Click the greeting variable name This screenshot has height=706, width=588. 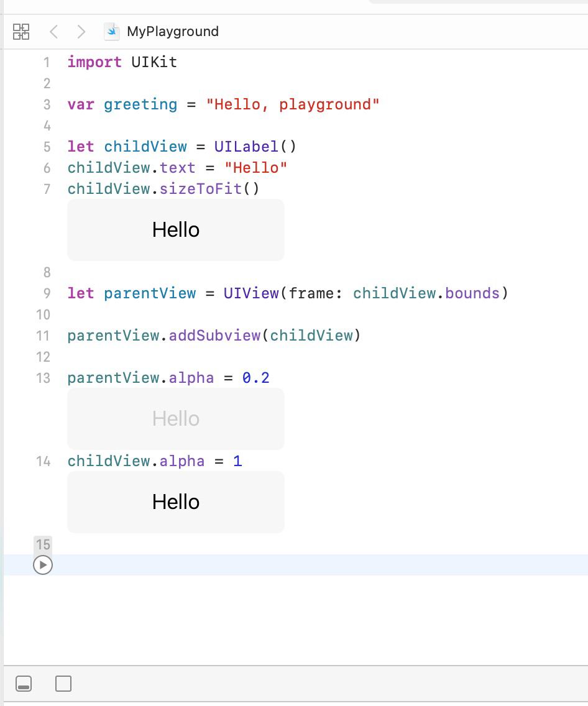[140, 105]
